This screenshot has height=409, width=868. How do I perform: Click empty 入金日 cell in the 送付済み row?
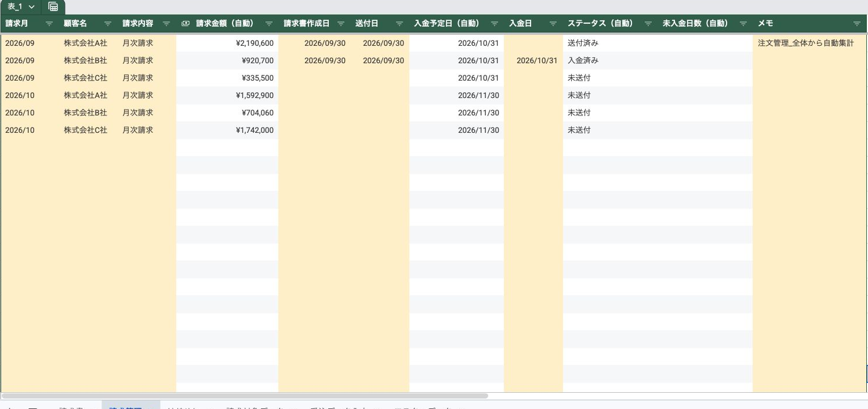pos(533,43)
